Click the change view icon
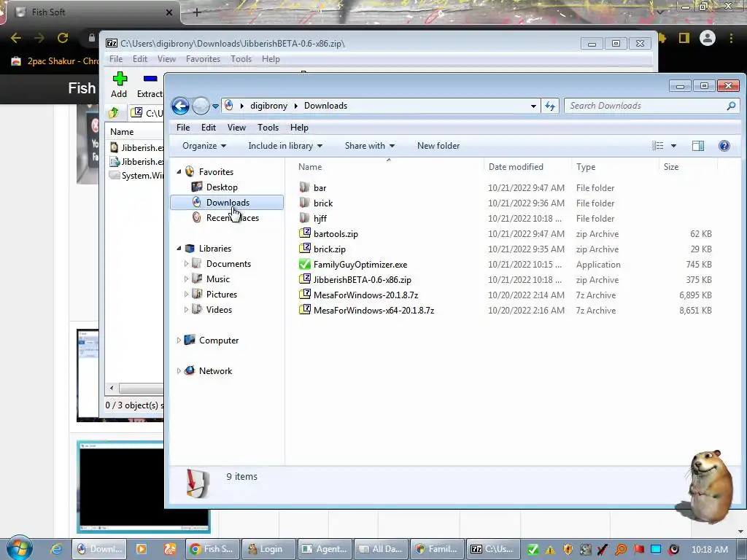This screenshot has height=560, width=747. tap(657, 146)
